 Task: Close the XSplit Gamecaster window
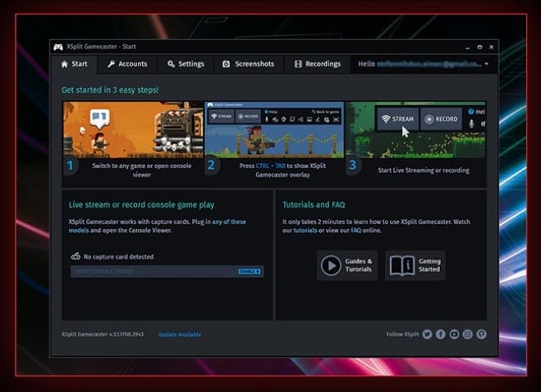point(491,47)
